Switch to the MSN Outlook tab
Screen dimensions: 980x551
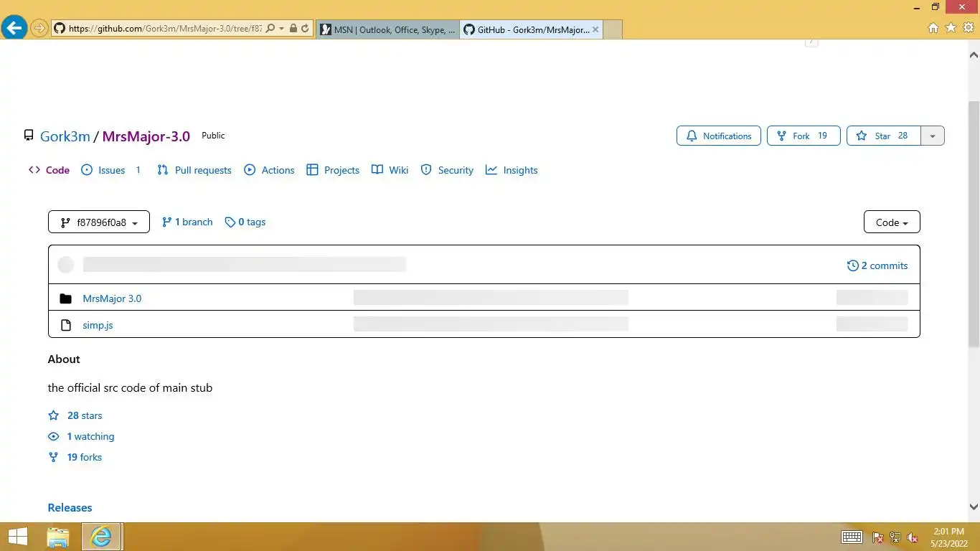[387, 29]
